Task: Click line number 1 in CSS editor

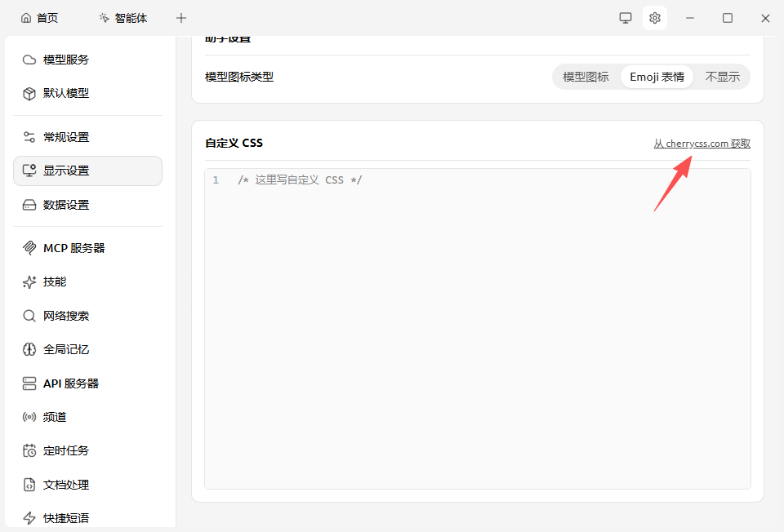Action: pos(216,180)
